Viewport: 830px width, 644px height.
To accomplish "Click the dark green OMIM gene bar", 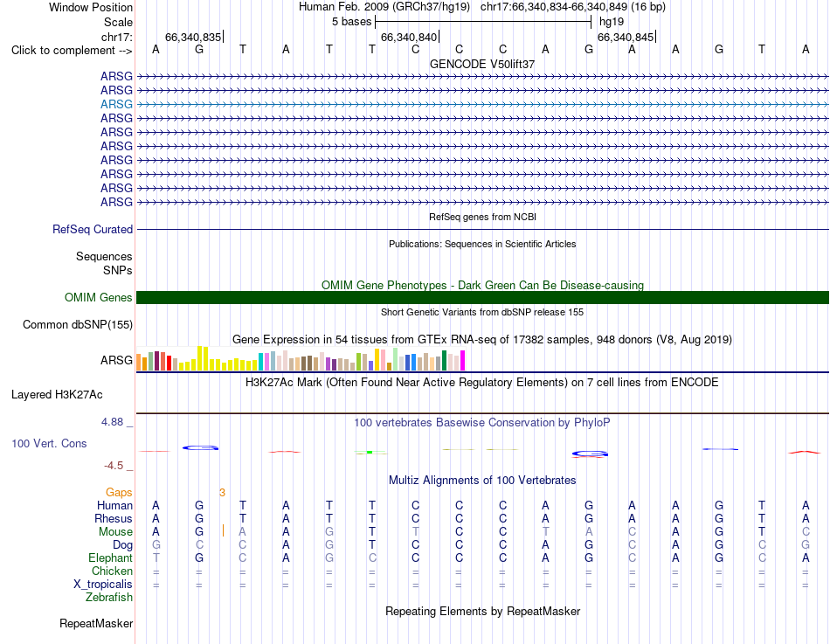I will coord(482,298).
